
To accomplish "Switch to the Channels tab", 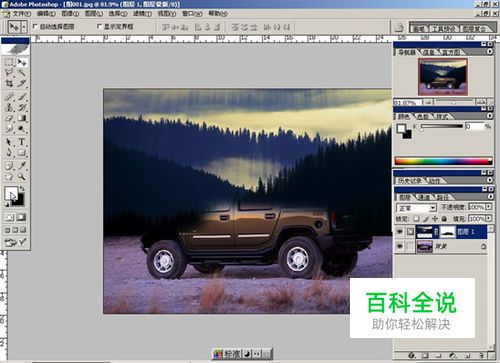I will [x=424, y=197].
